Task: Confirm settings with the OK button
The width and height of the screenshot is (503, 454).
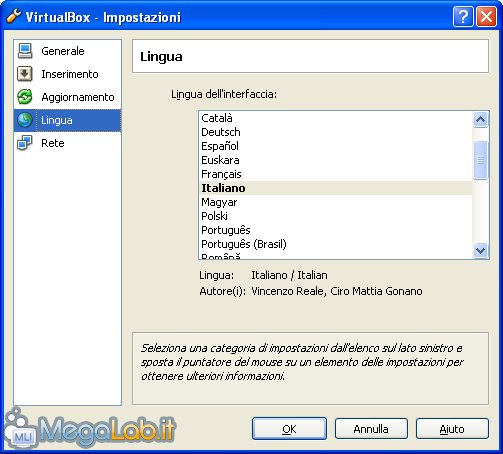Action: pos(289,429)
